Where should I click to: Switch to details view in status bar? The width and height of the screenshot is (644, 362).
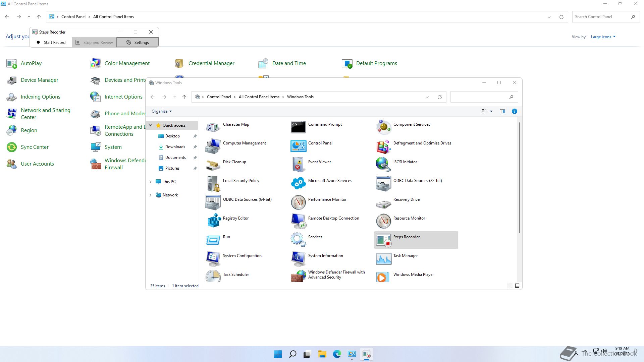pyautogui.click(x=509, y=286)
